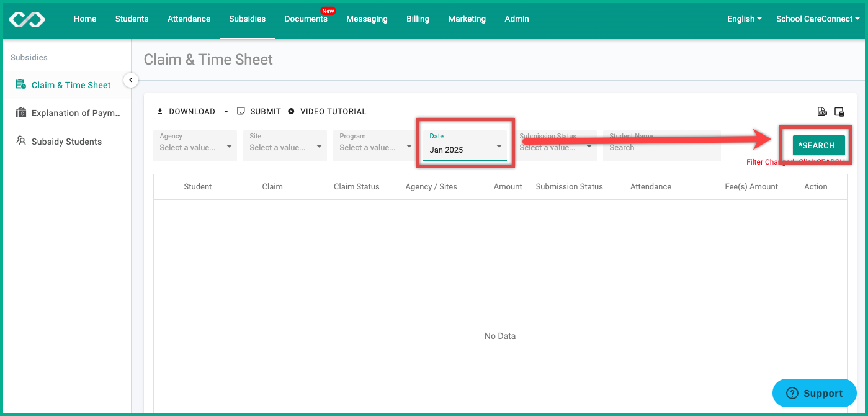
Task: Select Explanation of Payment in sidebar
Action: [x=66, y=113]
